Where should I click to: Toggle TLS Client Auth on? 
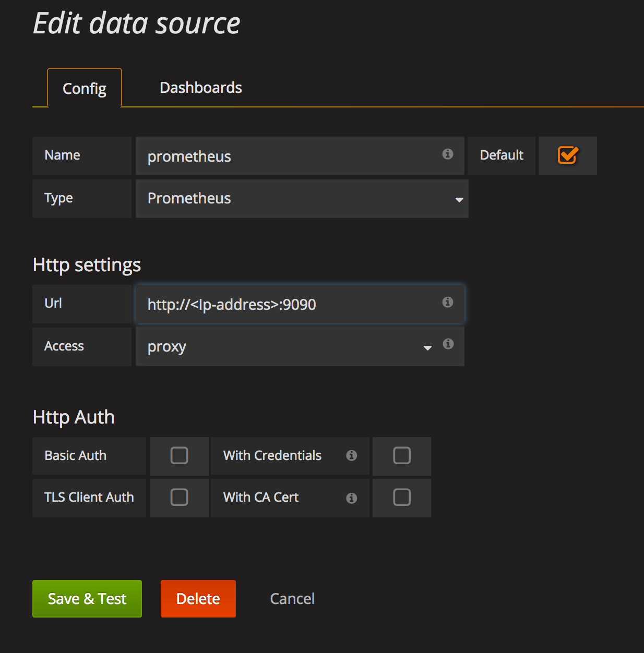179,497
